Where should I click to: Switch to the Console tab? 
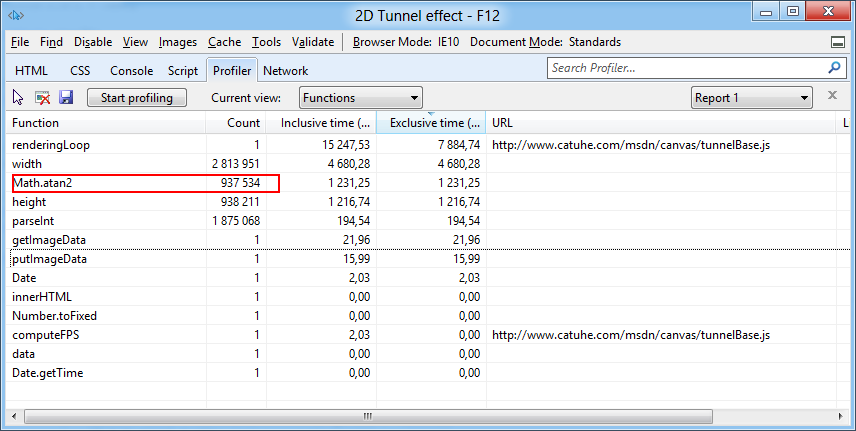pyautogui.click(x=132, y=71)
